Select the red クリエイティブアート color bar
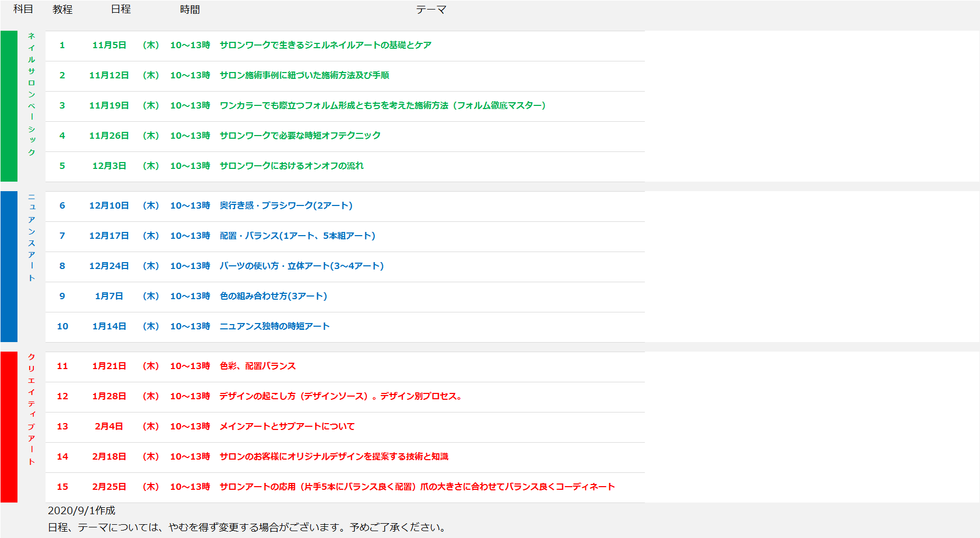Image resolution: width=980 pixels, height=538 pixels. click(x=9, y=427)
